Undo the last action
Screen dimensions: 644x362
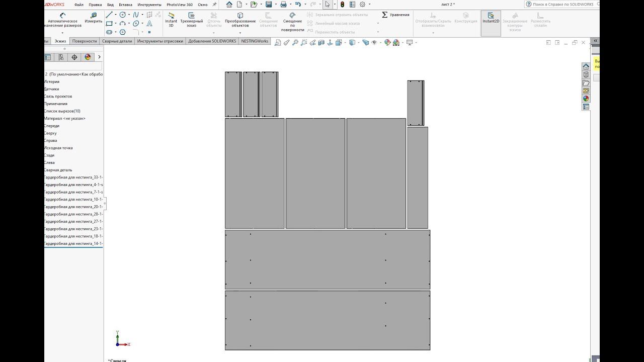pyautogui.click(x=298, y=5)
